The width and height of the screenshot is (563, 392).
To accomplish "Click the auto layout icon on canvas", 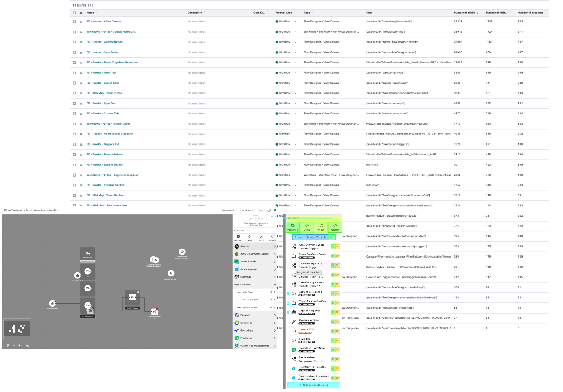I will pos(8,345).
